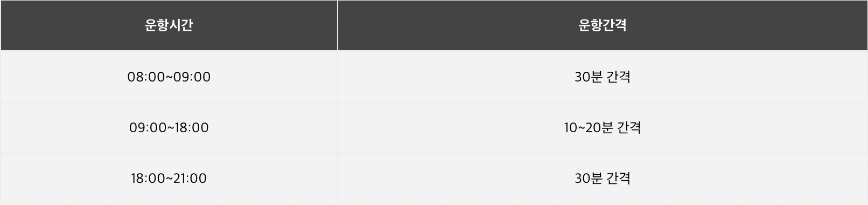
Task: Click the 운항시간 column header
Action: coord(169,25)
